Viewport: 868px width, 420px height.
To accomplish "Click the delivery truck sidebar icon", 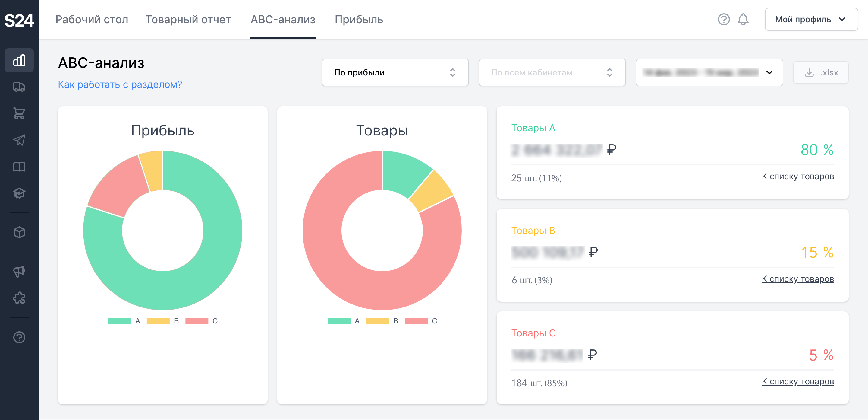I will pos(19,87).
